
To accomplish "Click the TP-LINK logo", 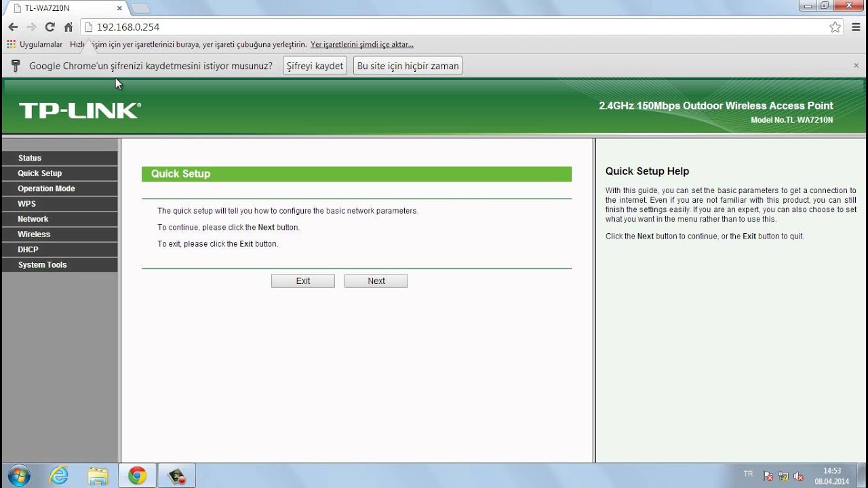I will 80,110.
